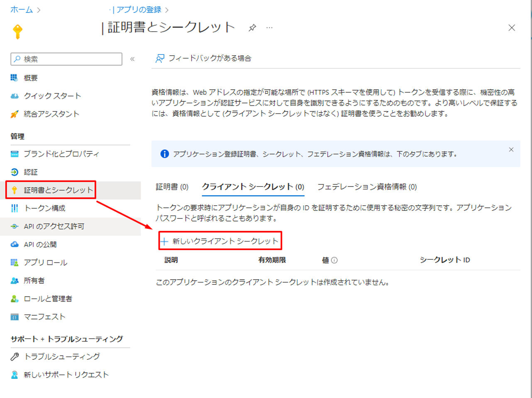
Task: Click the 概要 overview icon
Action: tap(15, 78)
